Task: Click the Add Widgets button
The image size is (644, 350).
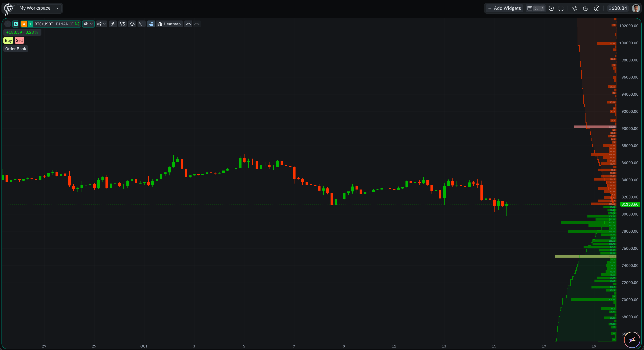Action: [x=504, y=8]
